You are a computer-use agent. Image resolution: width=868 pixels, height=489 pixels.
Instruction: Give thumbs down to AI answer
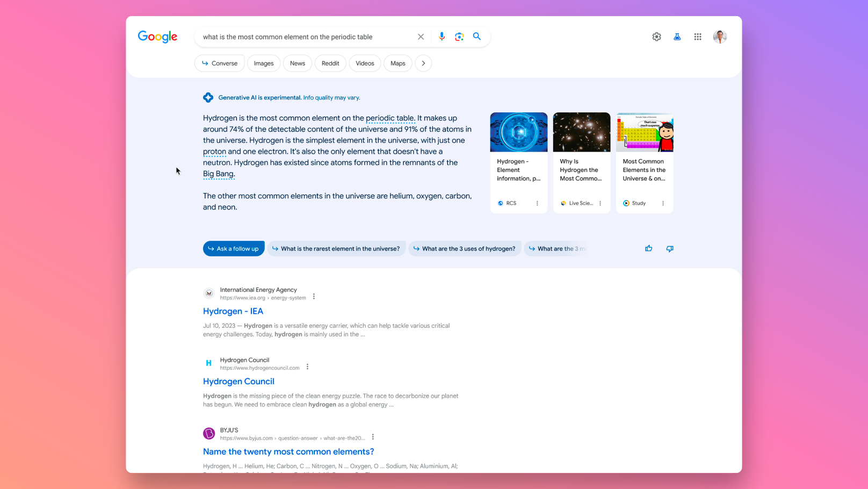click(669, 248)
